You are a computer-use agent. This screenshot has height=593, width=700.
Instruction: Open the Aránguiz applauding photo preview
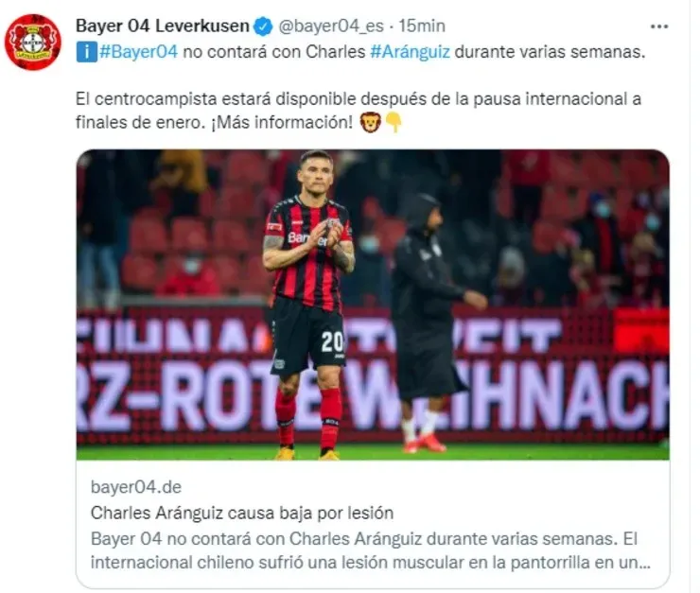[x=373, y=305]
